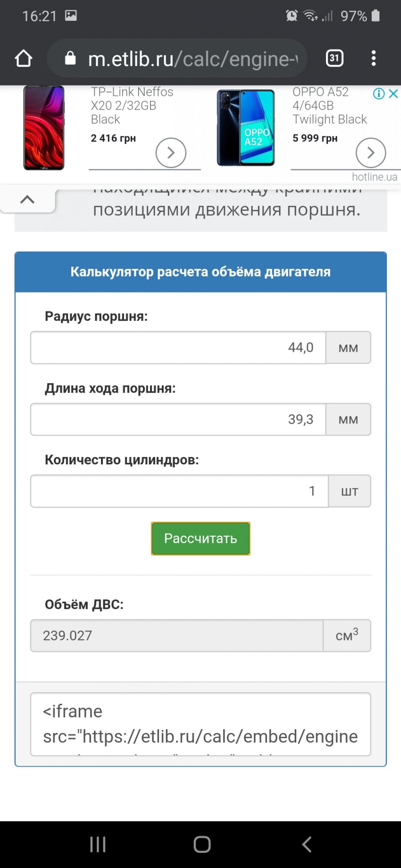Close the ad with X icon
This screenshot has height=868, width=401.
point(393,93)
